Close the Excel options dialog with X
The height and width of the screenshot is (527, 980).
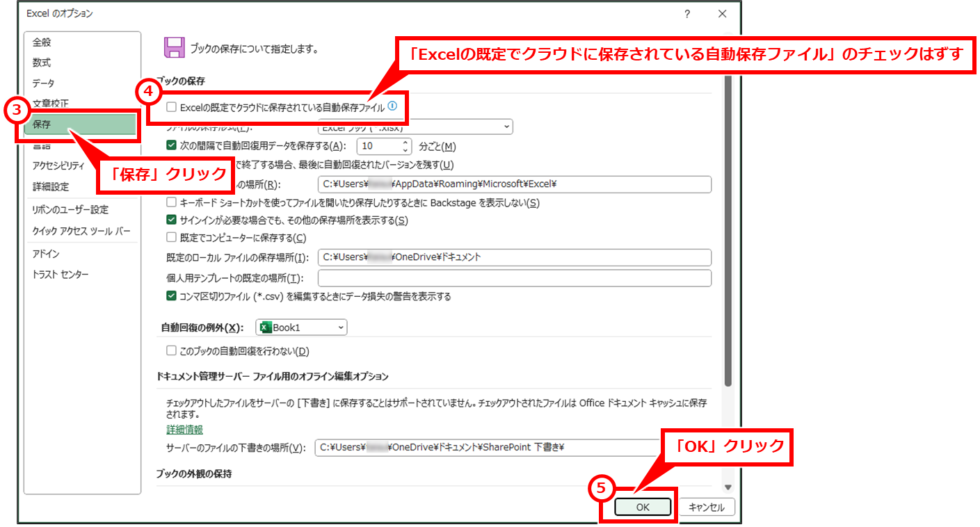point(722,14)
